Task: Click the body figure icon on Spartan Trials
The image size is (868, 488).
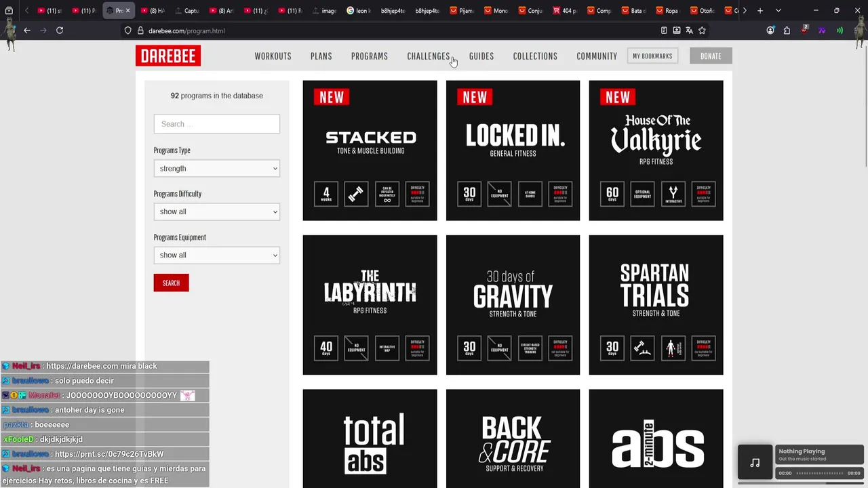Action: point(673,348)
